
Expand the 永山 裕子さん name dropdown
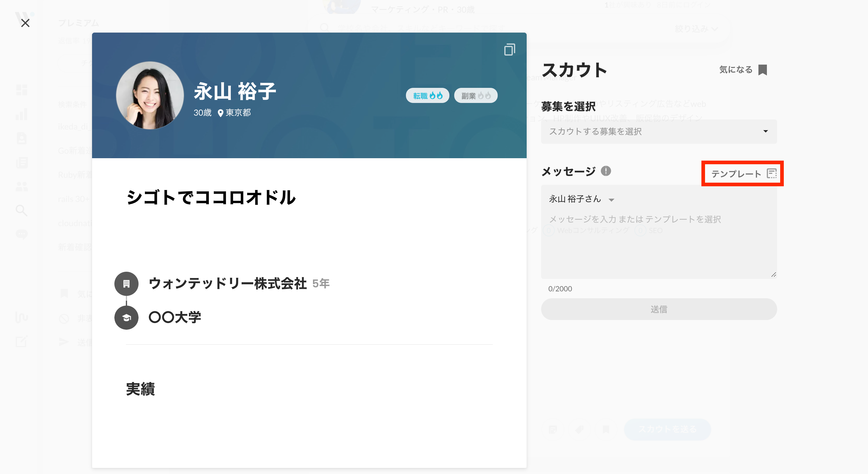point(581,199)
